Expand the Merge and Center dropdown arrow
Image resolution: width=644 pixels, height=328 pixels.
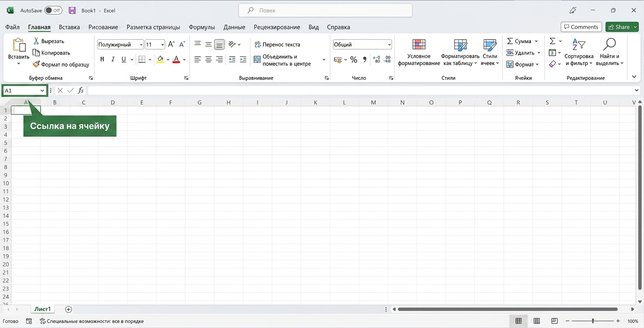pos(324,60)
